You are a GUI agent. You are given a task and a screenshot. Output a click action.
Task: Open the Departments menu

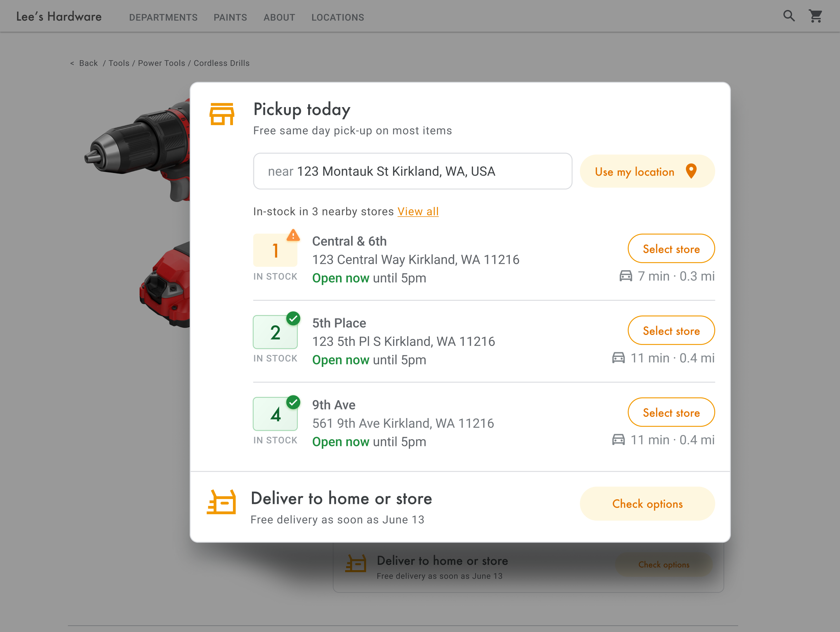click(163, 17)
